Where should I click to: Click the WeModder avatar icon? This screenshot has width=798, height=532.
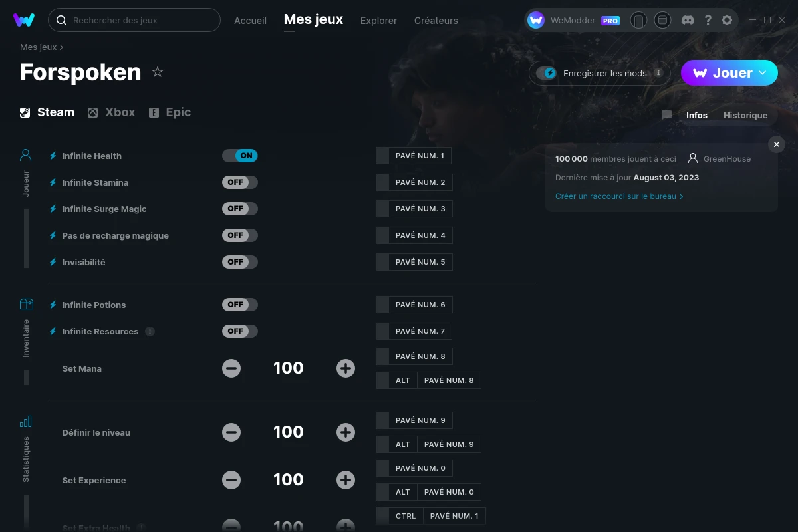click(536, 20)
